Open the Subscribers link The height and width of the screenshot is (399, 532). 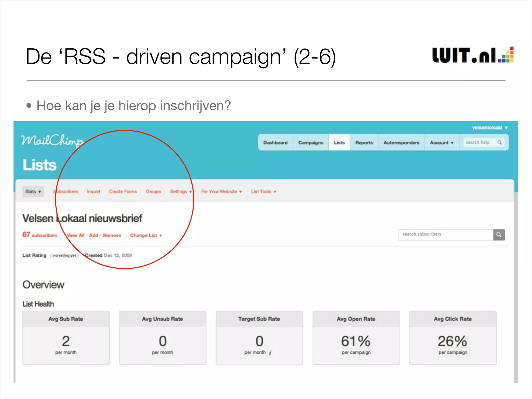[x=65, y=191]
